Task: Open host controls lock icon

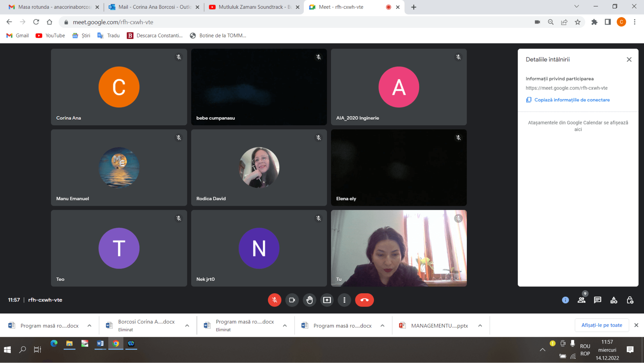Action: [630, 300]
